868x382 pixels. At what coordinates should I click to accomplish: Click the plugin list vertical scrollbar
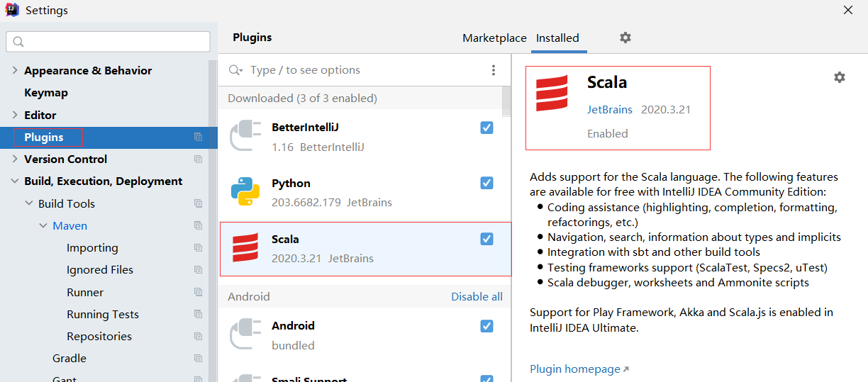point(506,101)
